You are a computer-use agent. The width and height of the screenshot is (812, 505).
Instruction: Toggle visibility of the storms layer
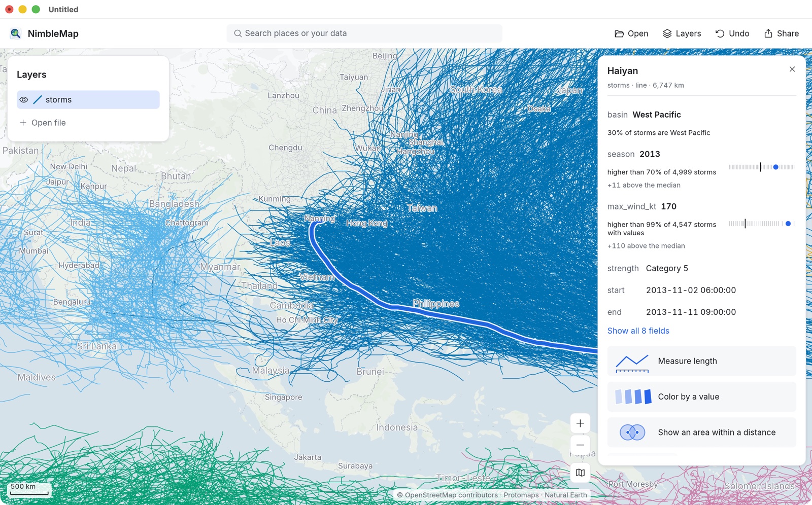click(x=24, y=100)
